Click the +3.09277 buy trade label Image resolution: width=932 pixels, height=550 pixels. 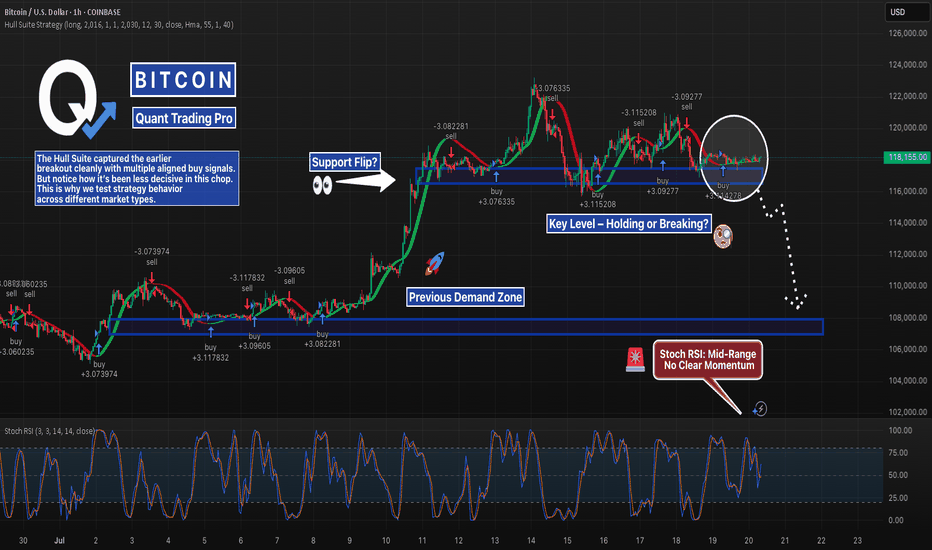pos(663,186)
